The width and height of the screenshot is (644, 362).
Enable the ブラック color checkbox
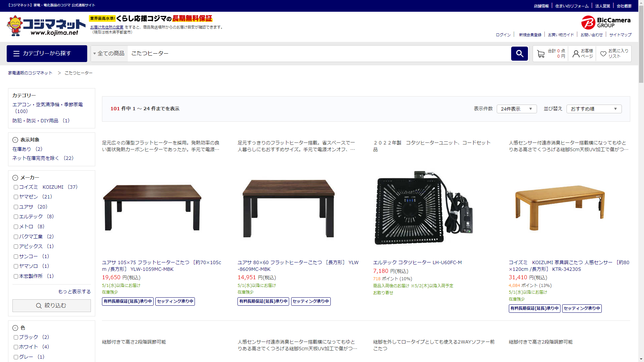(x=16, y=337)
